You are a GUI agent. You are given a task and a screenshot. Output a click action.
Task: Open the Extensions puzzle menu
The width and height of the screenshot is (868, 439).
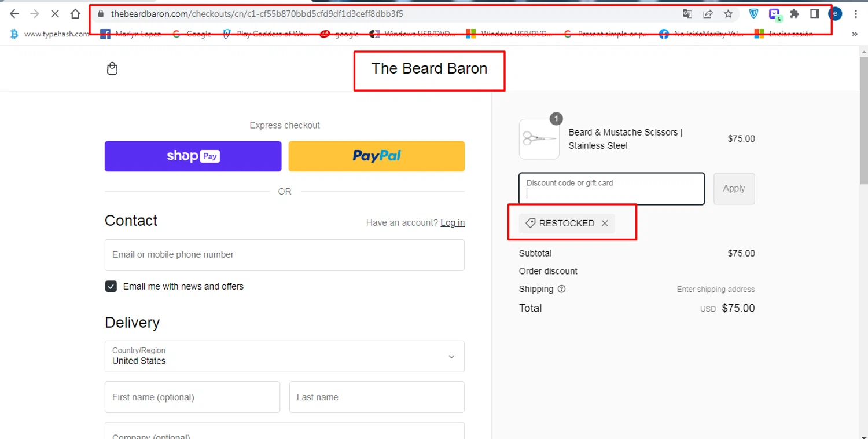pos(795,14)
